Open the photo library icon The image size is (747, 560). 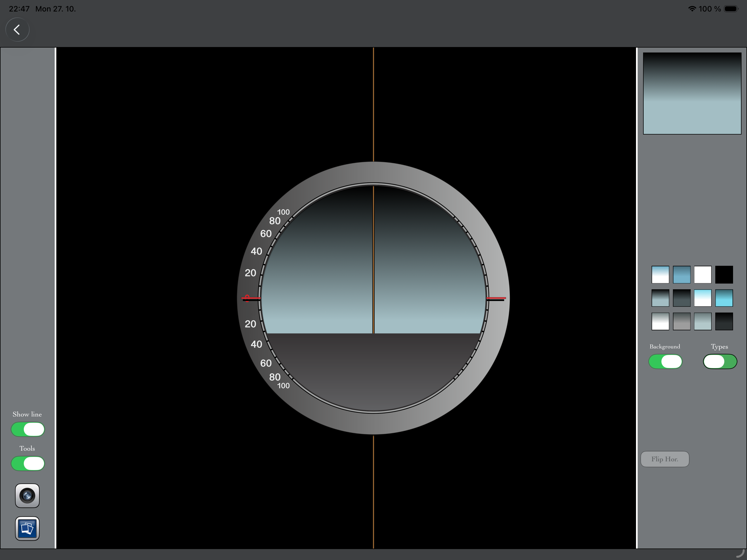[x=27, y=528]
